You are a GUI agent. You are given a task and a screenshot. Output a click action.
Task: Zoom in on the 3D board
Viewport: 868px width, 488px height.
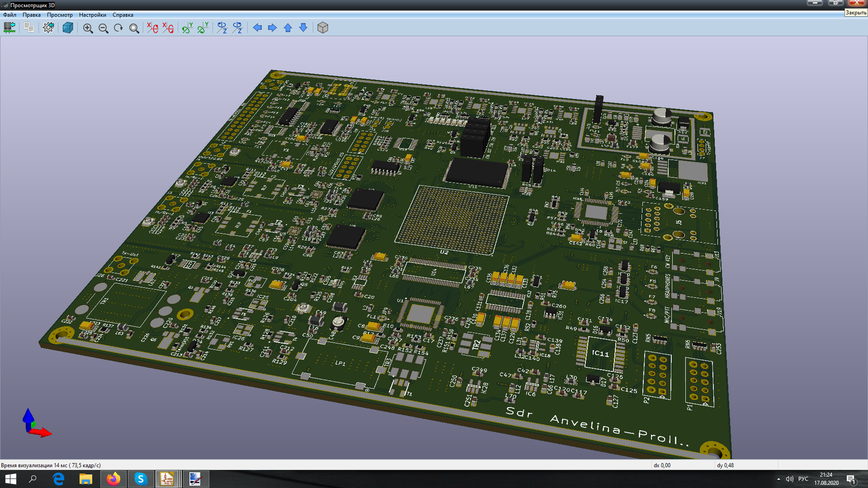(88, 28)
